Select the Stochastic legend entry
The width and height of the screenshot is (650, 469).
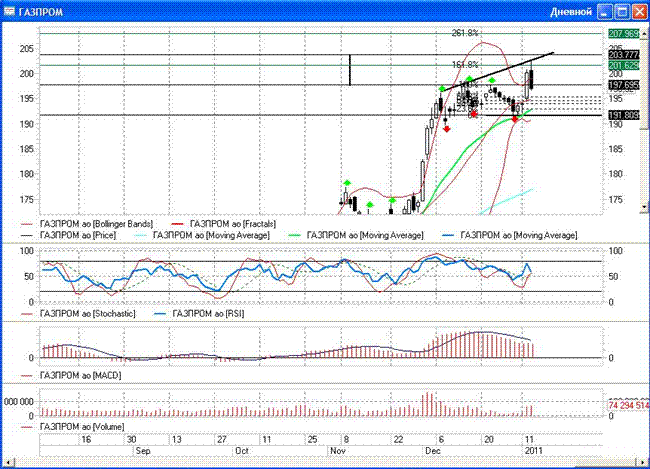(x=78, y=313)
